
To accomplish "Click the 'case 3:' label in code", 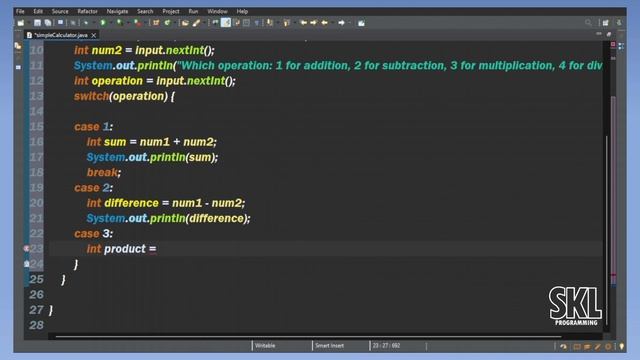I will tap(93, 233).
